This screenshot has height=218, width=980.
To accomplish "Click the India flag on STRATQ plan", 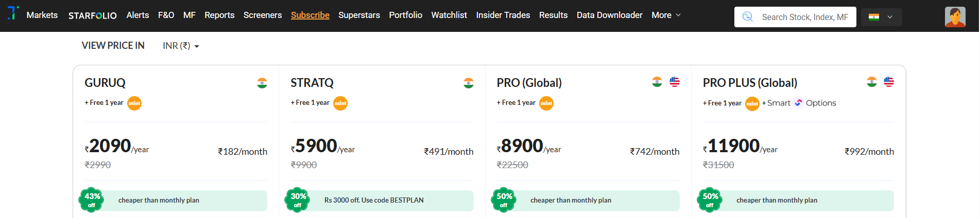I will pyautogui.click(x=468, y=83).
